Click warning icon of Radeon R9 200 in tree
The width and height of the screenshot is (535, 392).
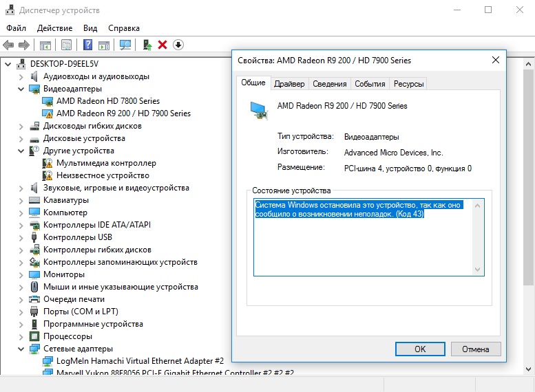coord(48,113)
